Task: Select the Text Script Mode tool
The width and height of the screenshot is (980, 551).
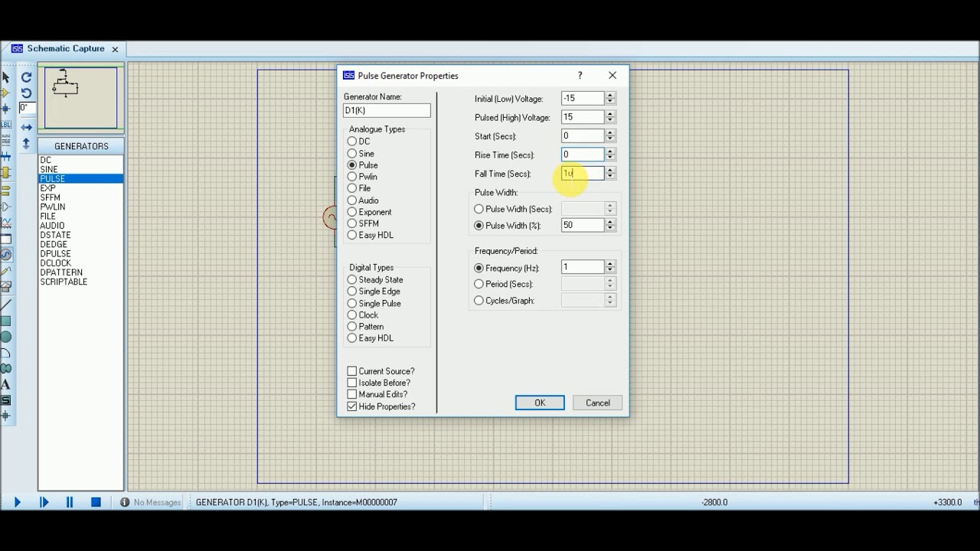Action: [6, 140]
